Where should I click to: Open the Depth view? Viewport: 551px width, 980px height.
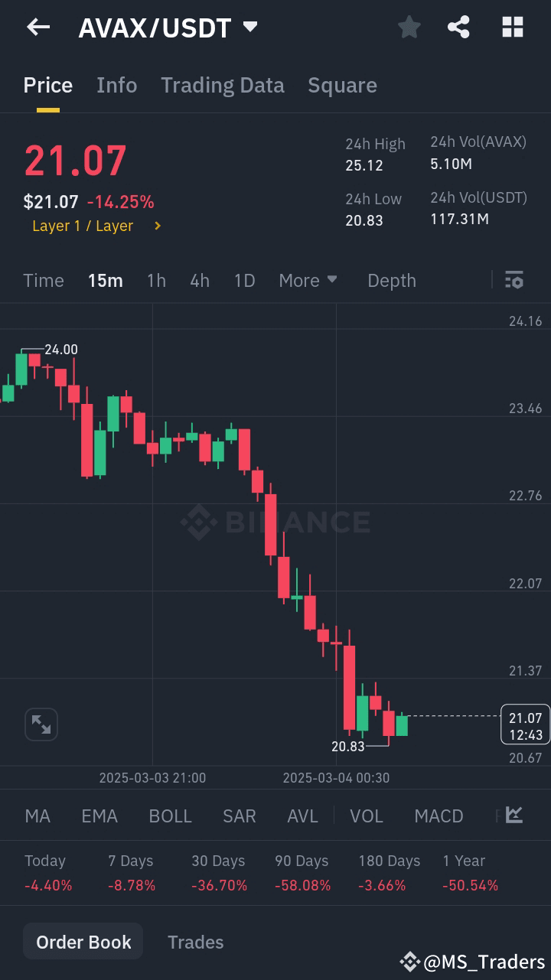(391, 280)
